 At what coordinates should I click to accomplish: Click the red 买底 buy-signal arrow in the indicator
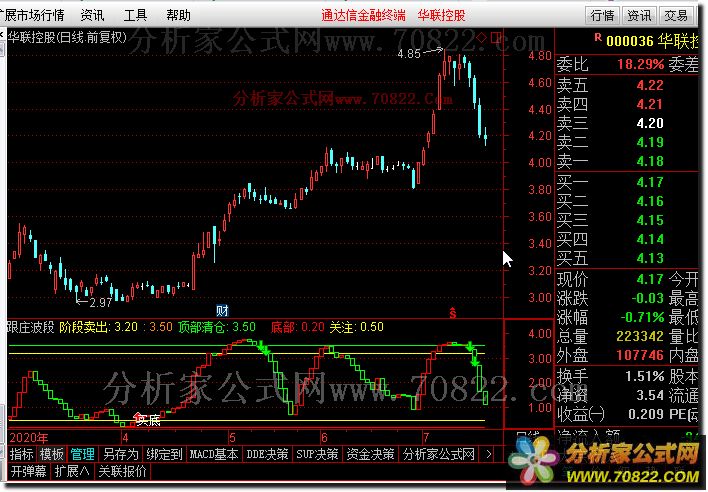(x=138, y=416)
